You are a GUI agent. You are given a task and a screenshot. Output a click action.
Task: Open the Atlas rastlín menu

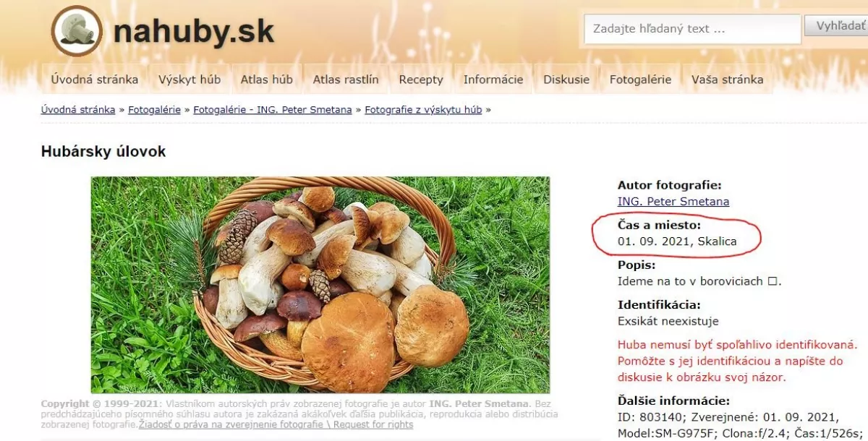click(x=346, y=80)
